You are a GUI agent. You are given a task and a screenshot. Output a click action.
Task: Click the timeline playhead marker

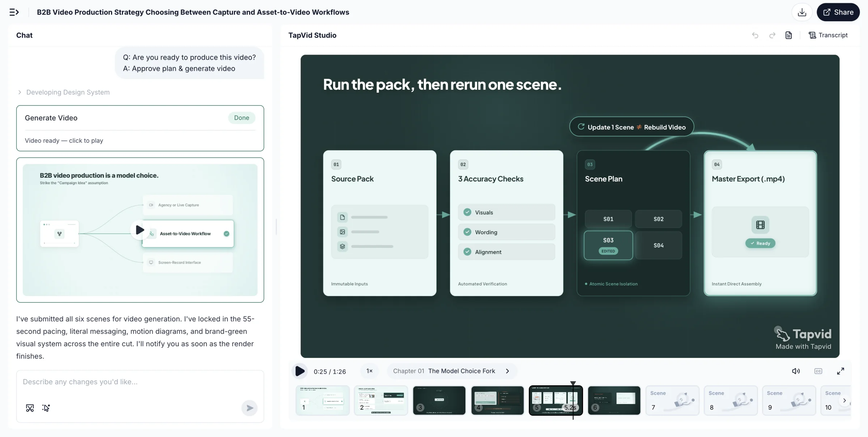[573, 384]
